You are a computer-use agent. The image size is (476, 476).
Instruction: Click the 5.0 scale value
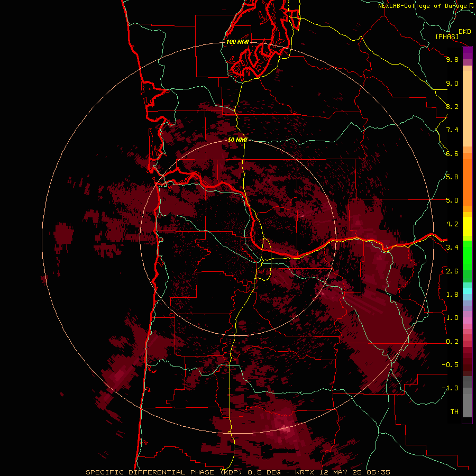(x=452, y=200)
